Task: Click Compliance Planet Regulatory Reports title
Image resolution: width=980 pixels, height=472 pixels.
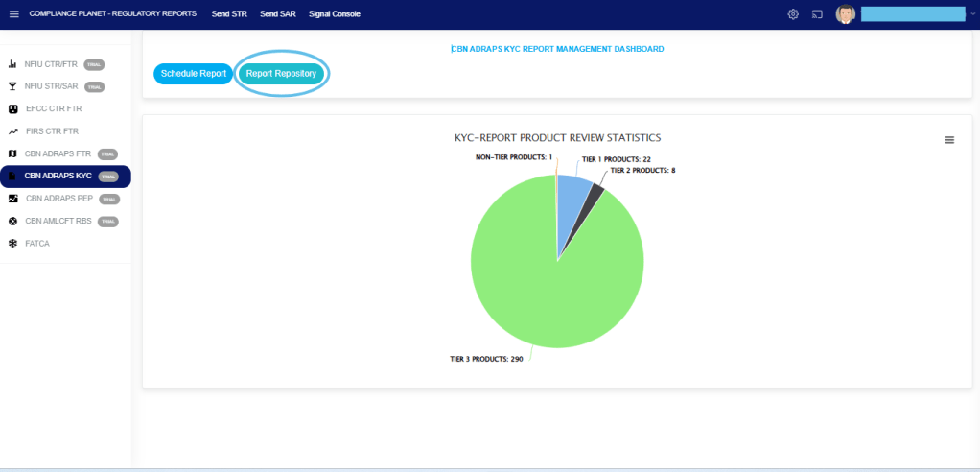Action: pyautogui.click(x=112, y=14)
